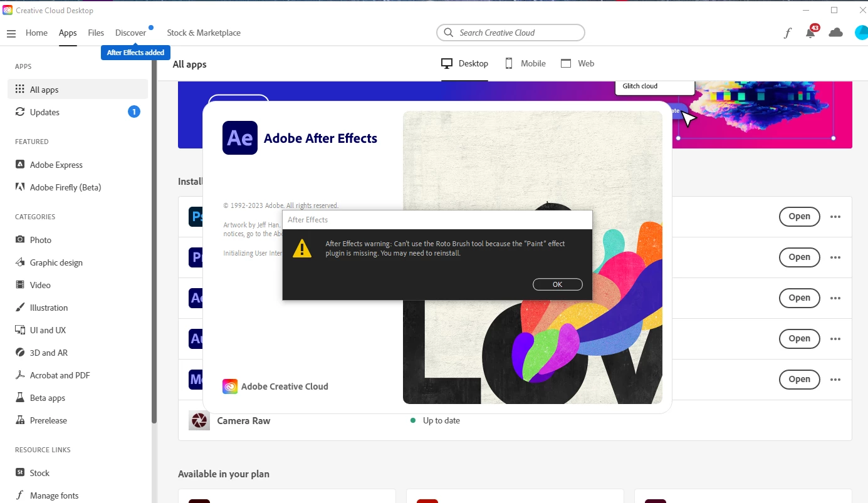Click the Available in your plan heading

[224, 474]
